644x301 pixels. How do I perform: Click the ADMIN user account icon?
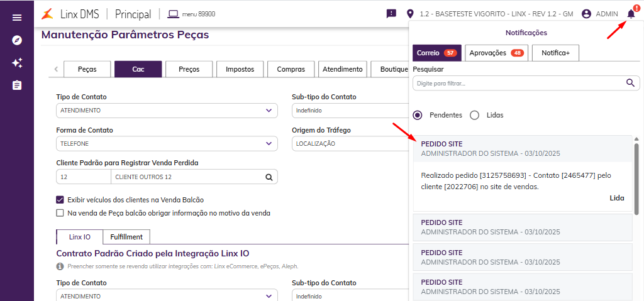[587, 13]
